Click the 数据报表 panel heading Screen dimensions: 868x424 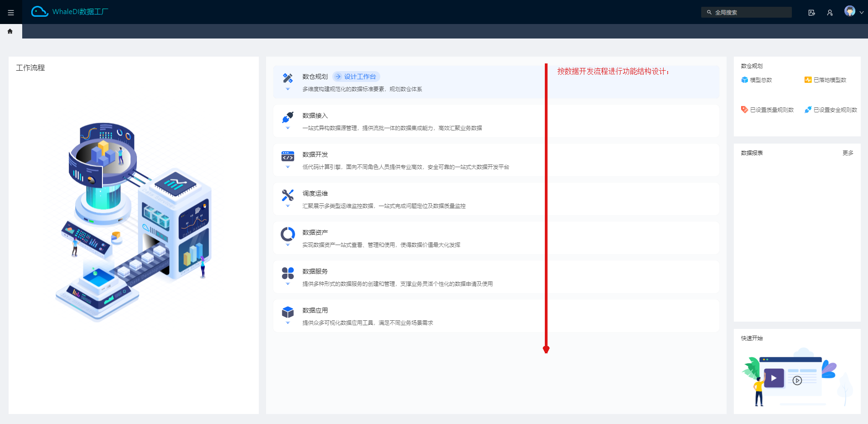[752, 153]
